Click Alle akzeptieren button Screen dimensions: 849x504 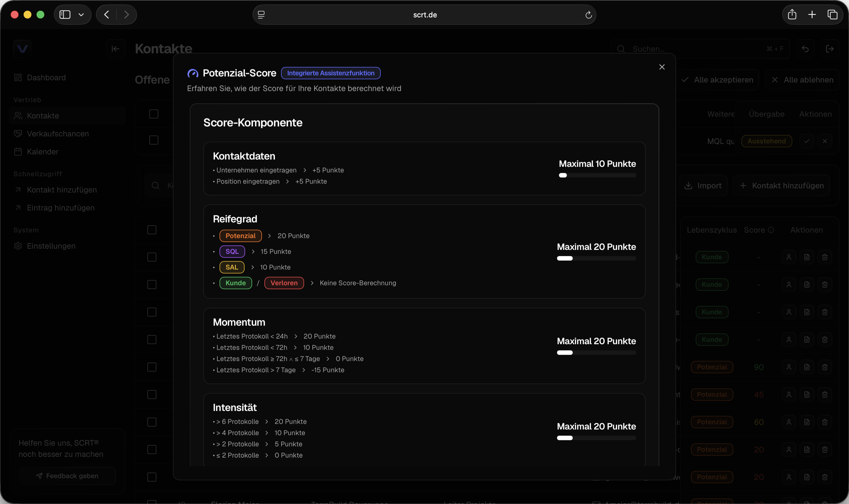pos(718,80)
